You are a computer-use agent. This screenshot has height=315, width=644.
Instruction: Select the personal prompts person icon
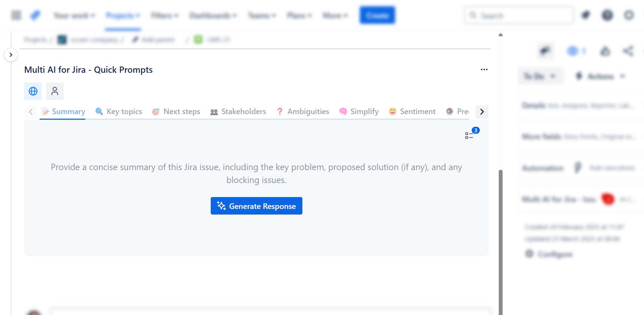coord(55,91)
